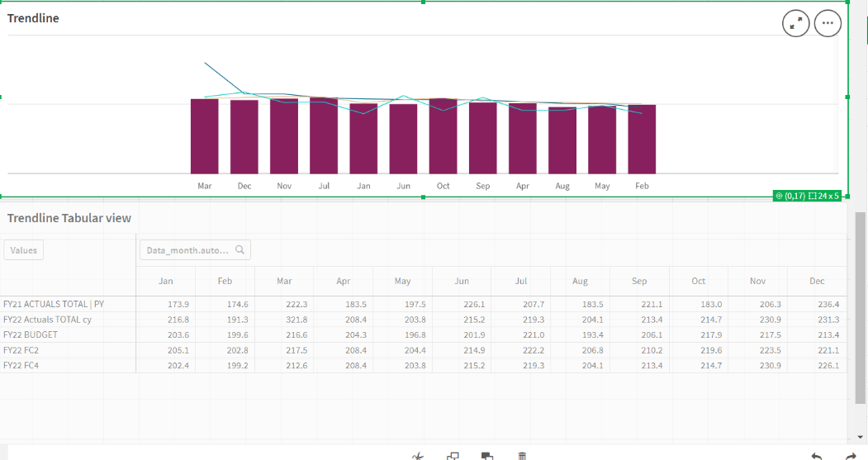Screen dimensions: 868x460
Task: Click cell value 231.3
Action: click(828, 320)
